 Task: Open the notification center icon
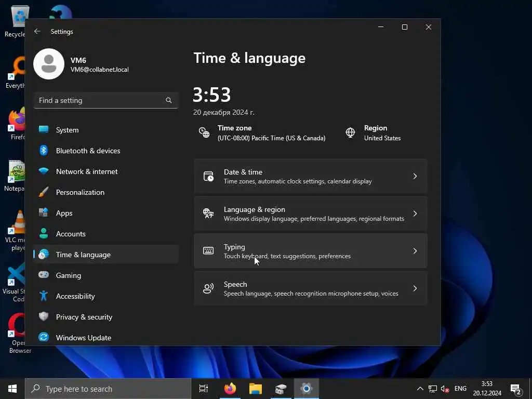[516, 389]
